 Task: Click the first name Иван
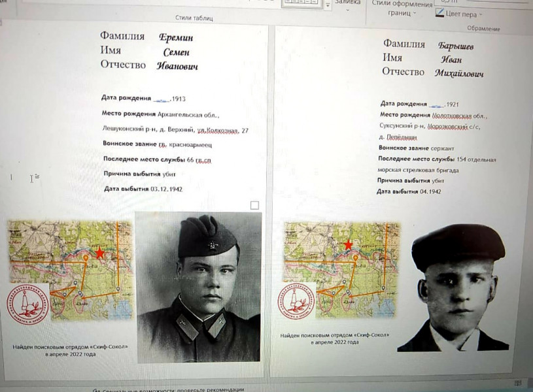pos(451,60)
